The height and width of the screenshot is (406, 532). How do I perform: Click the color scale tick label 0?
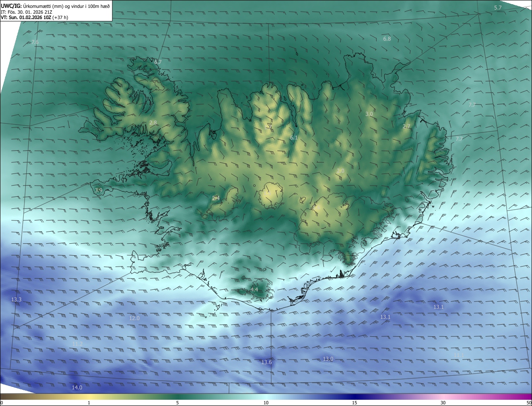coord(2,403)
